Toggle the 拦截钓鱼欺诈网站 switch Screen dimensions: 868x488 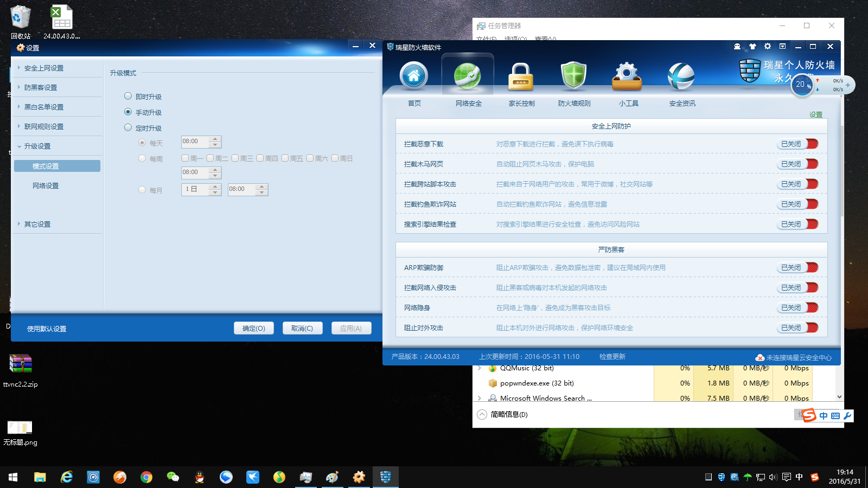[x=797, y=204]
